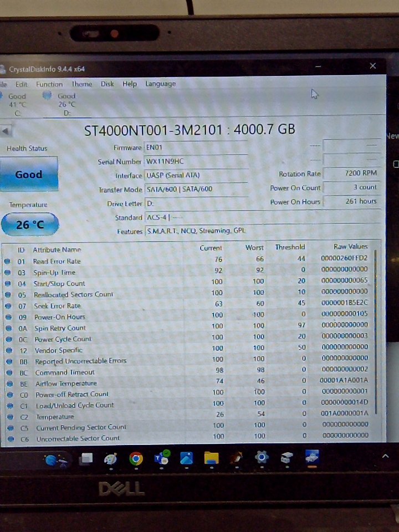Open Microsoft Teams from the taskbar
Image resolution: width=399 pixels, height=532 pixels.
click(x=162, y=458)
